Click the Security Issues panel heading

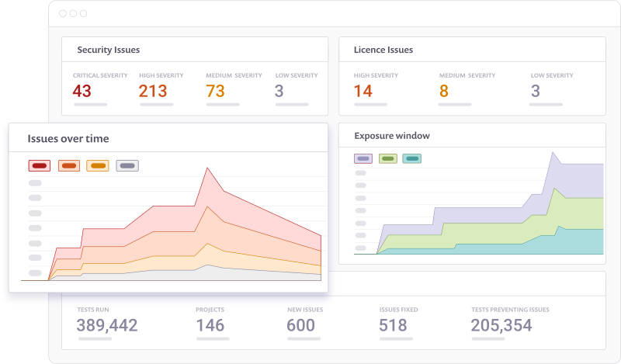point(109,50)
